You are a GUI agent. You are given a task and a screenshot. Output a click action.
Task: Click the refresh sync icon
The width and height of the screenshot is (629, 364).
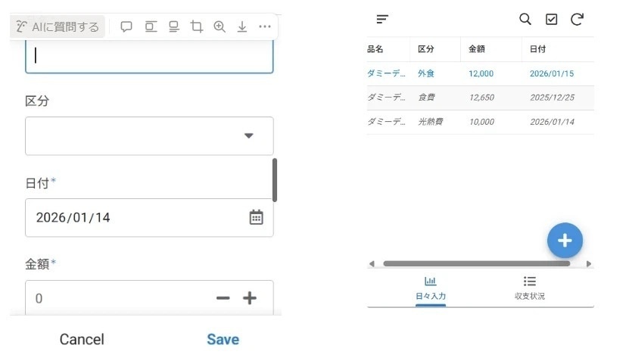(x=577, y=19)
